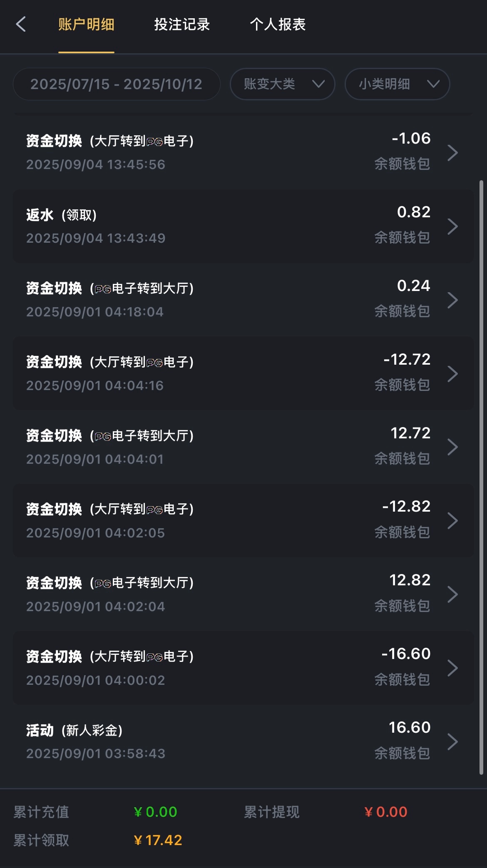Open chevron for the 0.24 transfer entry

(x=452, y=300)
